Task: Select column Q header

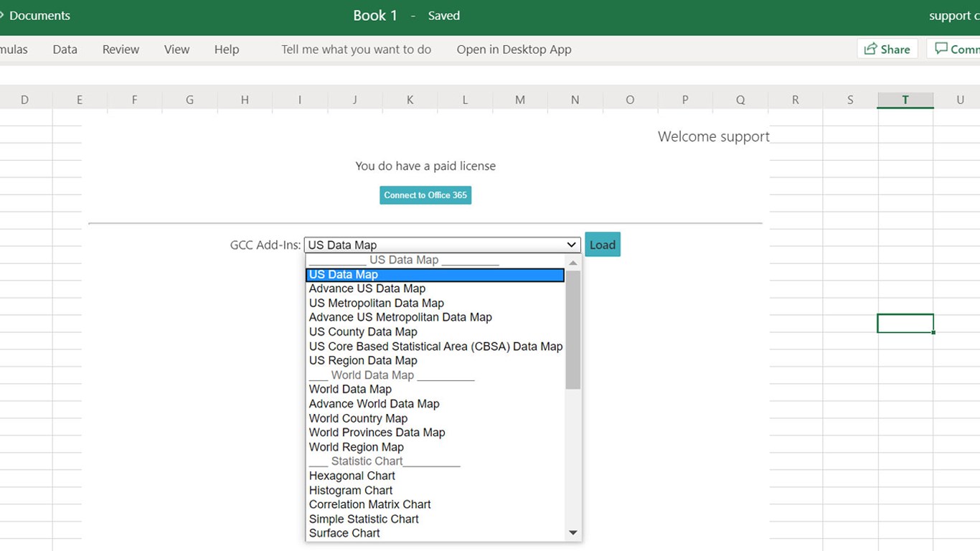Action: point(740,100)
